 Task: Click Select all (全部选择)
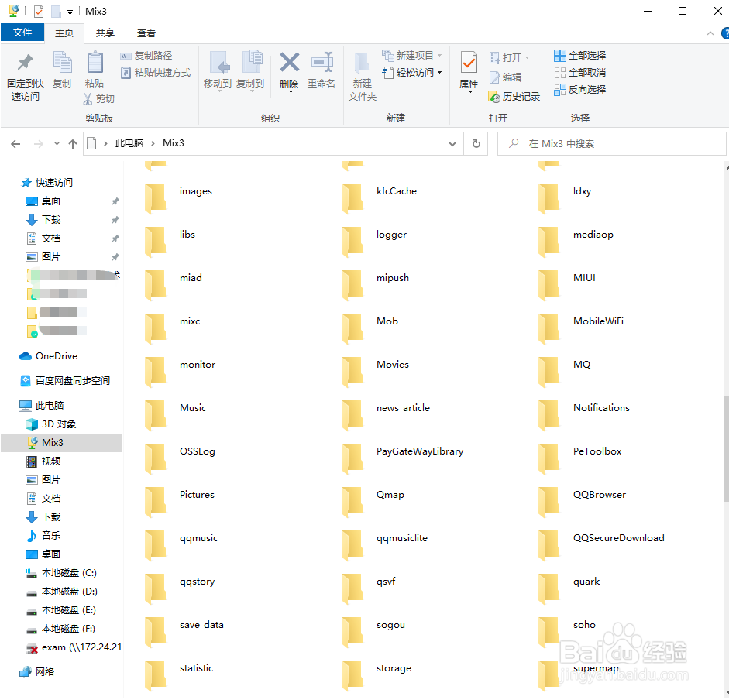click(579, 56)
